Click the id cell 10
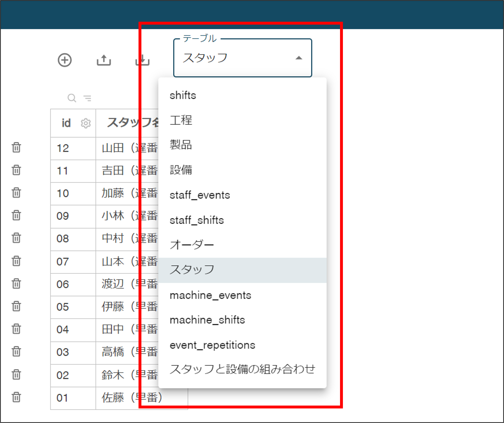Image resolution: width=504 pixels, height=423 pixels. click(73, 194)
